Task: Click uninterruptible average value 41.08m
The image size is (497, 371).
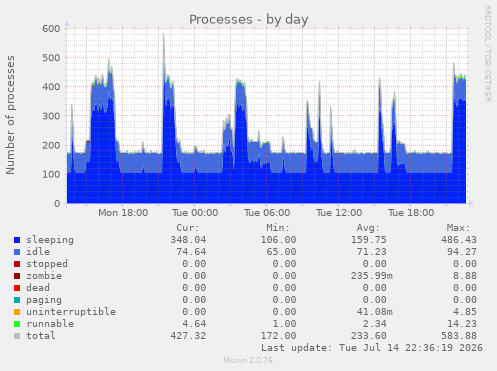Action: tap(375, 312)
